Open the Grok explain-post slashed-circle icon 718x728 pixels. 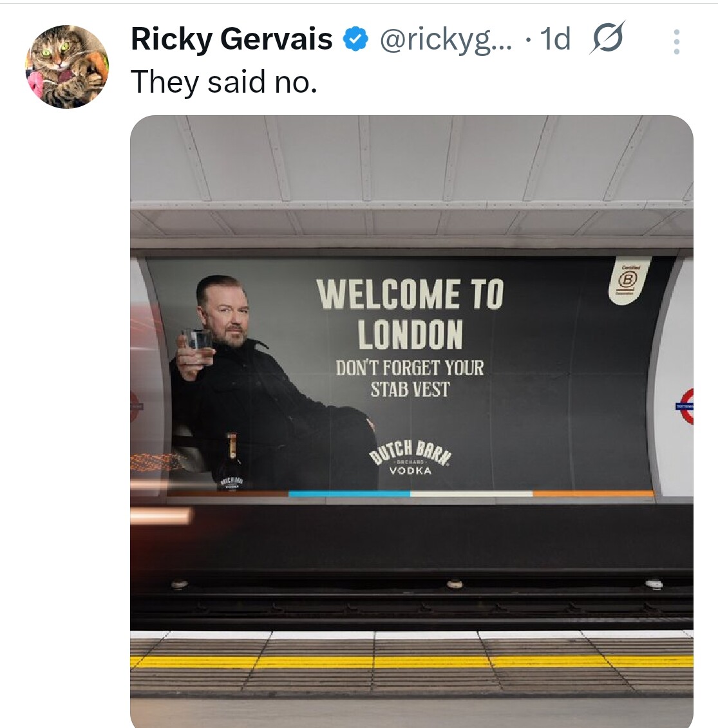click(x=607, y=37)
